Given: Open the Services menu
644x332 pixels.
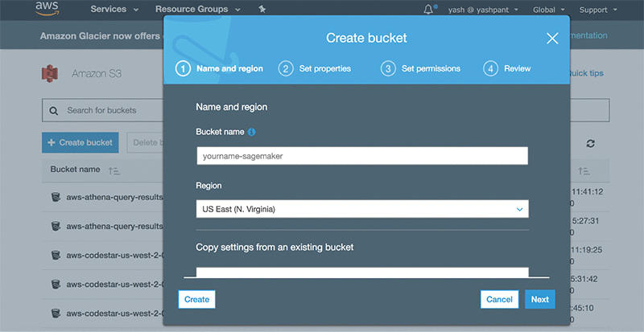Looking at the screenshot, I should [114, 9].
